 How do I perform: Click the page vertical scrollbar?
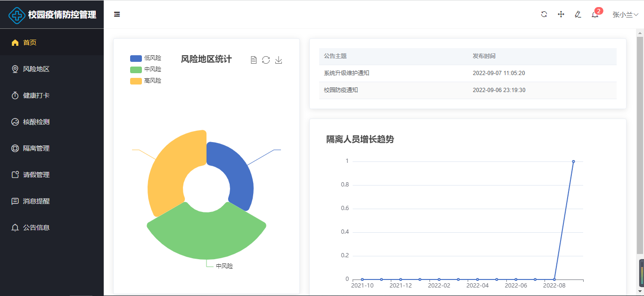point(640,142)
